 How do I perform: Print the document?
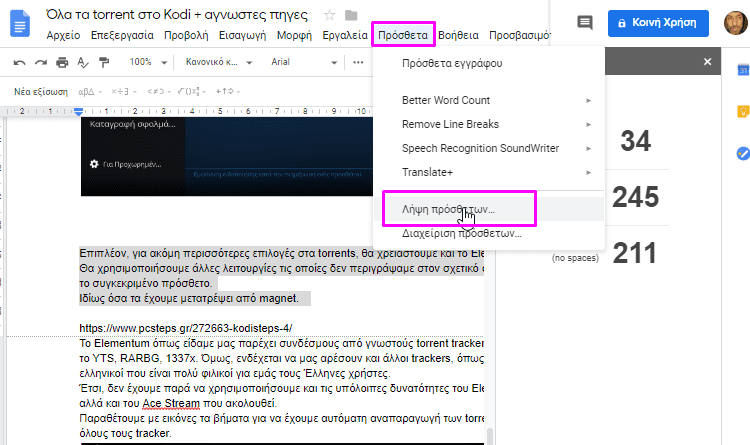tap(62, 62)
